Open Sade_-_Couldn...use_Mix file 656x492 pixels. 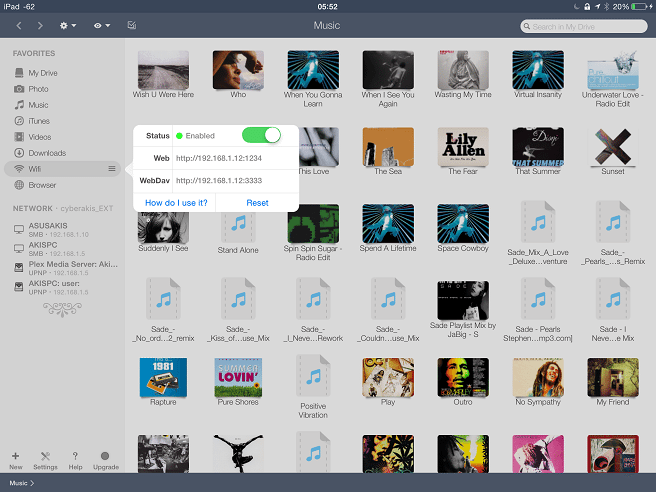(388, 310)
